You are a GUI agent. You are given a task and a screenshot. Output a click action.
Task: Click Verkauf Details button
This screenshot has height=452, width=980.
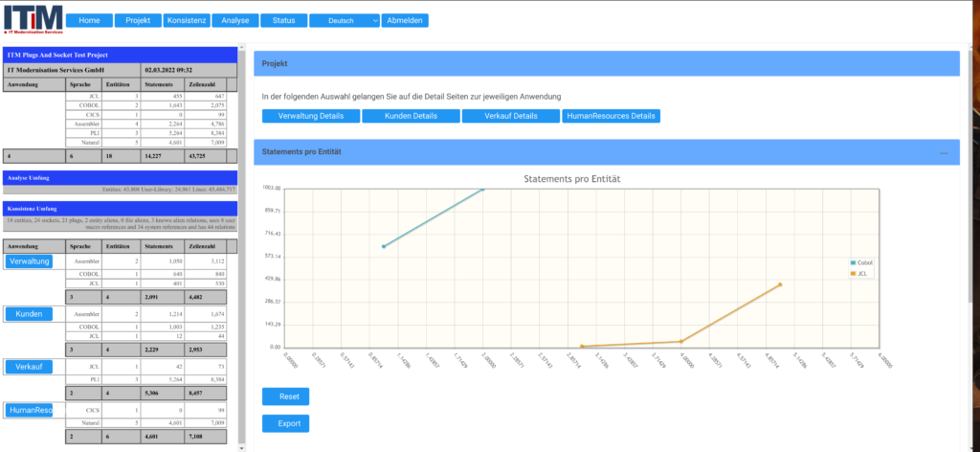[510, 116]
